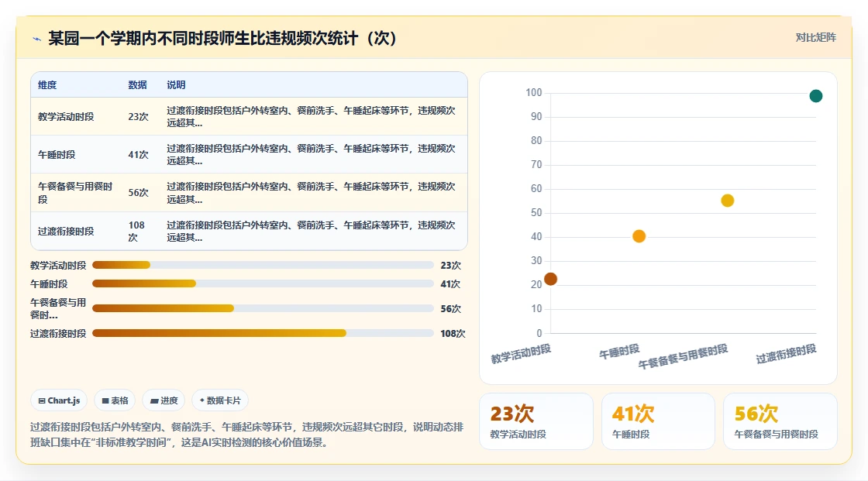The height and width of the screenshot is (481, 868).
Task: Click table value 108次
Action: (x=136, y=232)
